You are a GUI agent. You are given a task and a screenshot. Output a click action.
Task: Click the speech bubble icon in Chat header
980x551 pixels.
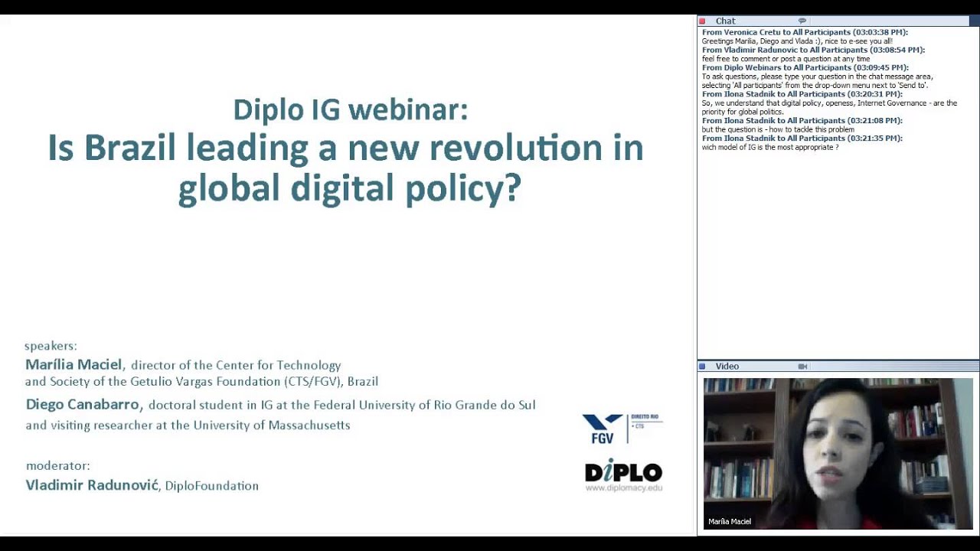tap(802, 21)
